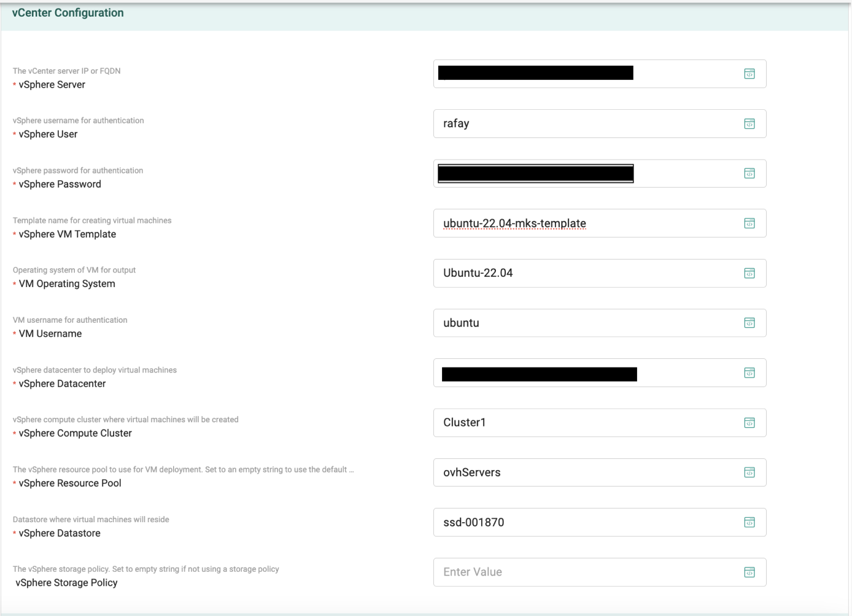Focus the vSphere Password input field
852x616 pixels.
click(600, 174)
